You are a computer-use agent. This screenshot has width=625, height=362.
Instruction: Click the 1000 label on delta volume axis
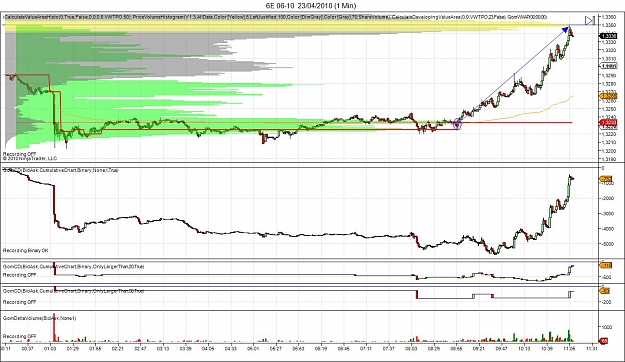point(607,327)
